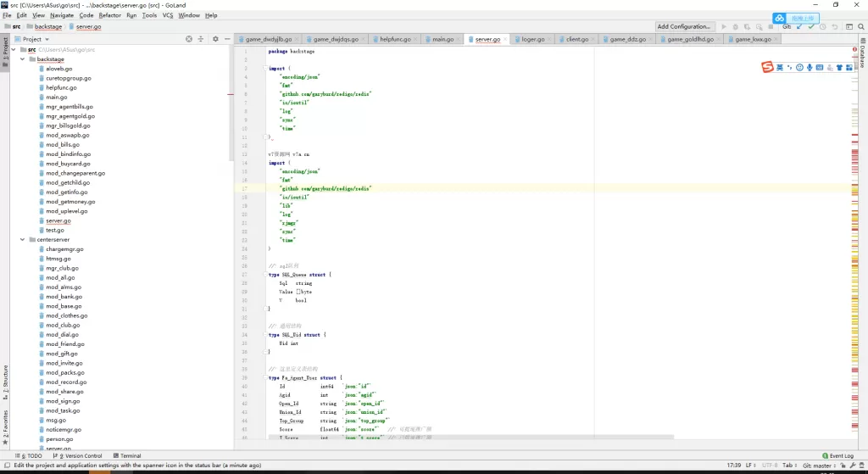Click Project panel settings gear icon
The image size is (868, 474).
(215, 39)
